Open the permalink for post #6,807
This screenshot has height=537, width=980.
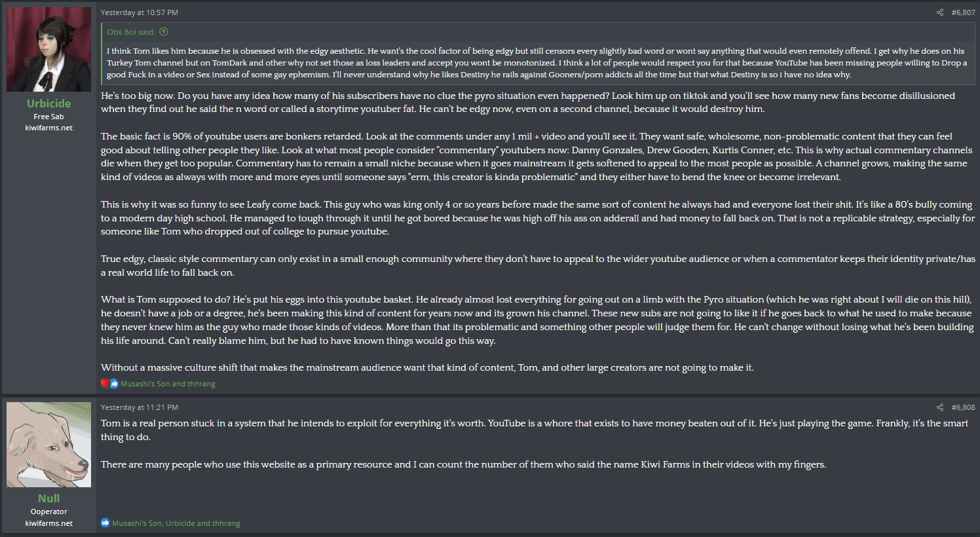coord(963,12)
